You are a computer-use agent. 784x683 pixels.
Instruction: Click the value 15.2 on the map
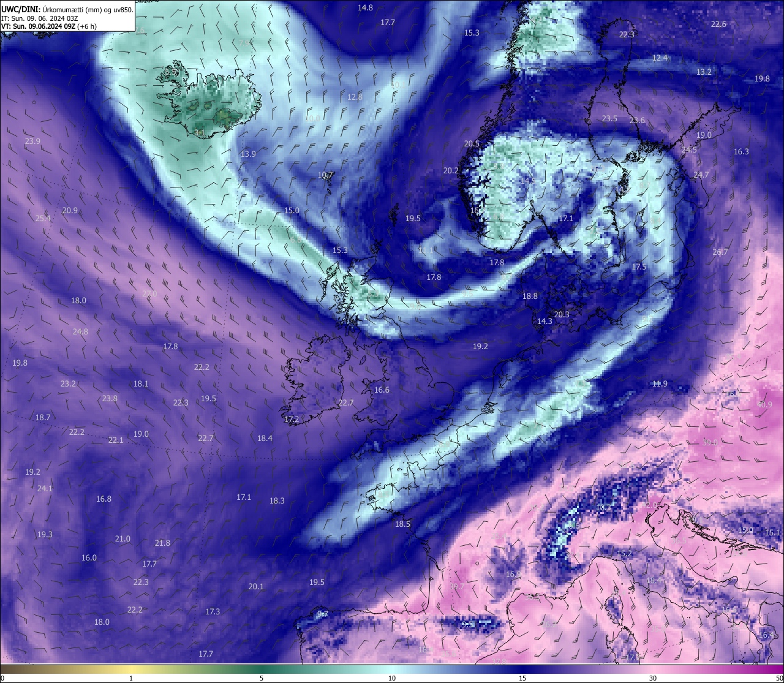click(x=624, y=554)
